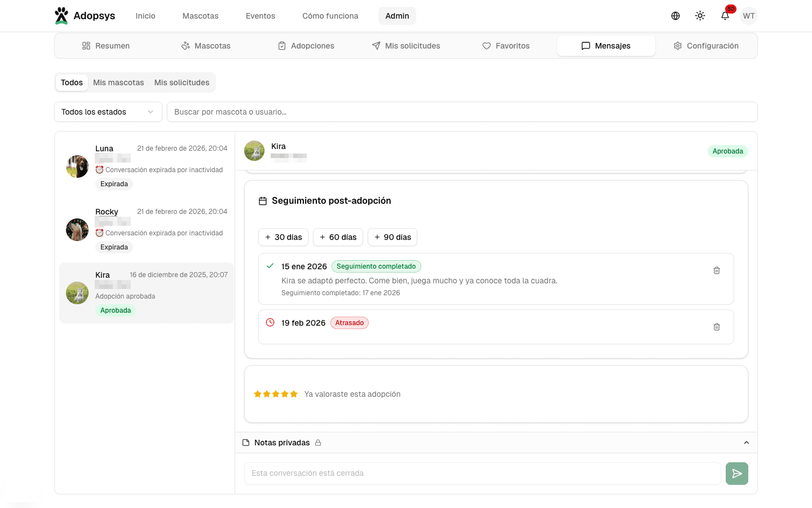This screenshot has height=508, width=812.
Task: Switch to the Configuración tab
Action: [x=706, y=46]
